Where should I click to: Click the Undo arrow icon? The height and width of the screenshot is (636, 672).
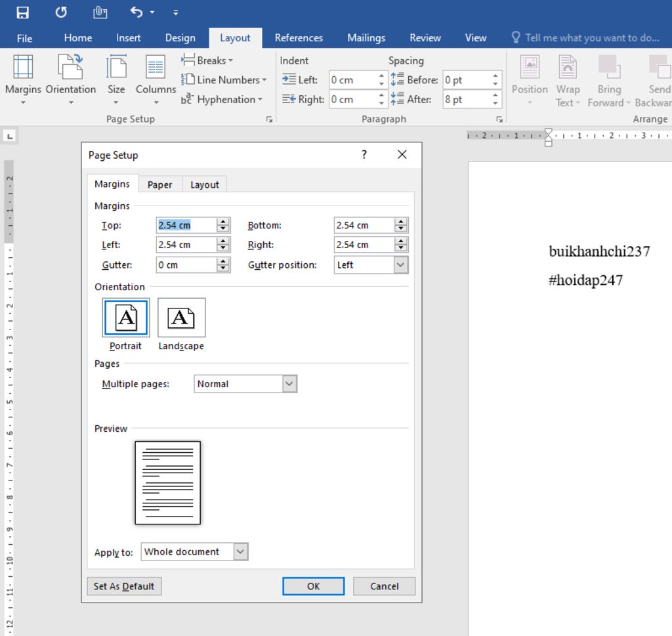(136, 12)
